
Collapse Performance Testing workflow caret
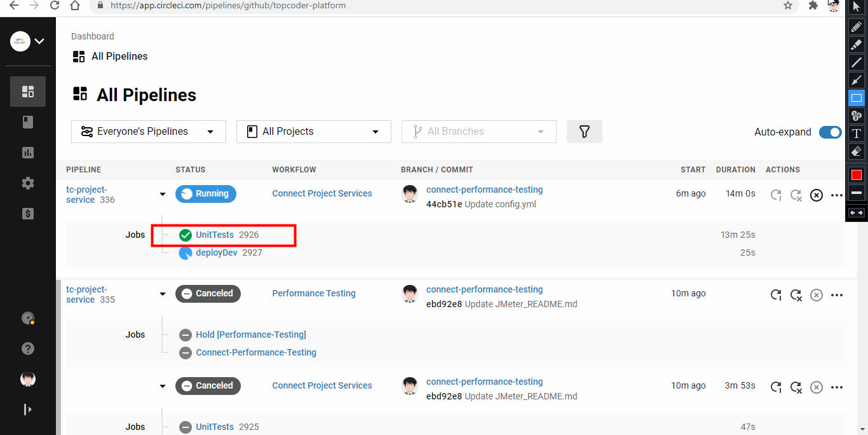click(x=163, y=294)
